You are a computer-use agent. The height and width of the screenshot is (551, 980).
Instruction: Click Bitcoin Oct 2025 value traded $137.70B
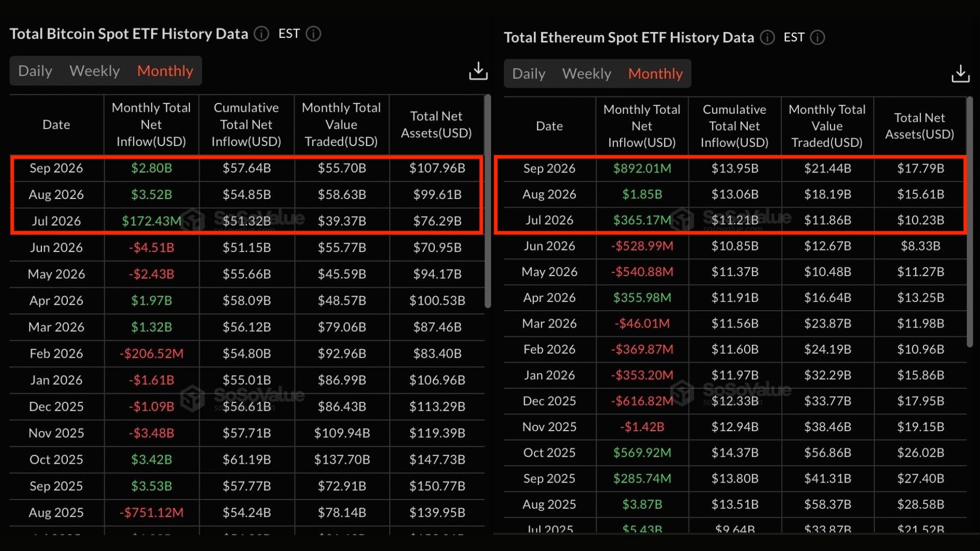pos(342,460)
